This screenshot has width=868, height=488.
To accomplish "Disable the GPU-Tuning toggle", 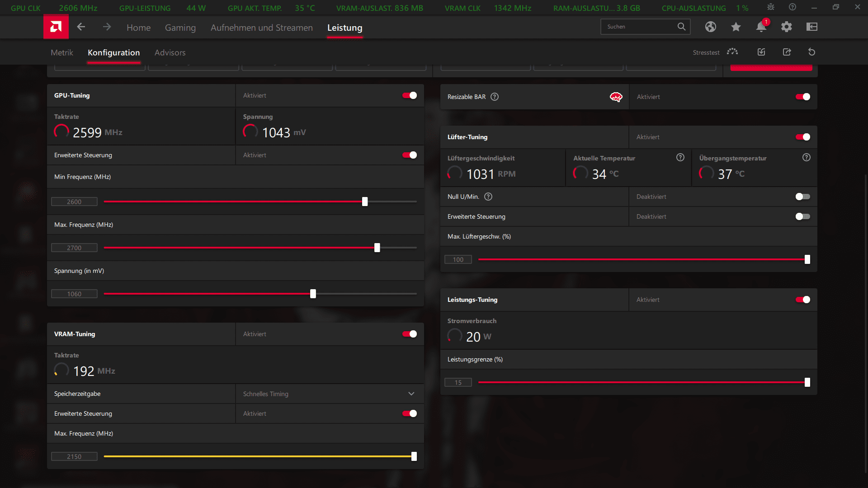I will click(x=410, y=95).
